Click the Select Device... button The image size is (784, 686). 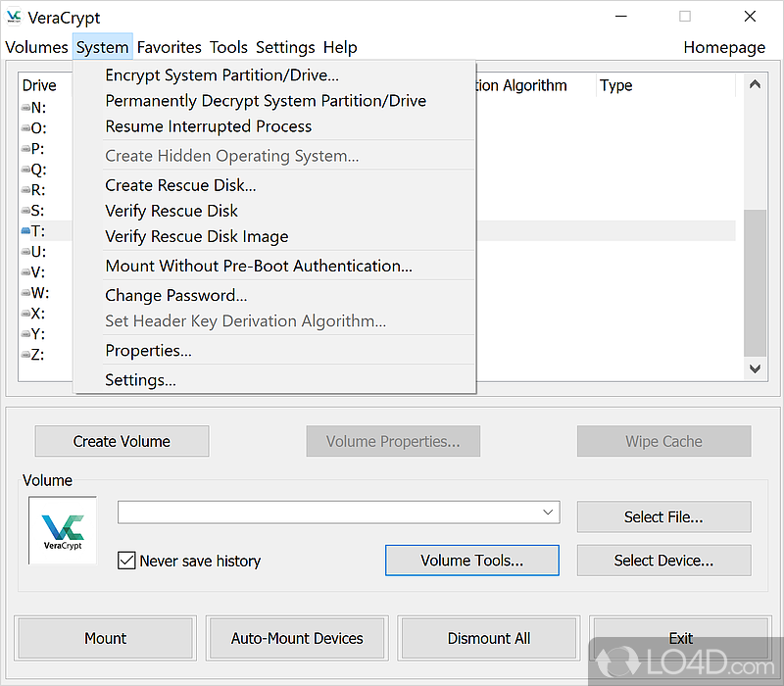(663, 560)
